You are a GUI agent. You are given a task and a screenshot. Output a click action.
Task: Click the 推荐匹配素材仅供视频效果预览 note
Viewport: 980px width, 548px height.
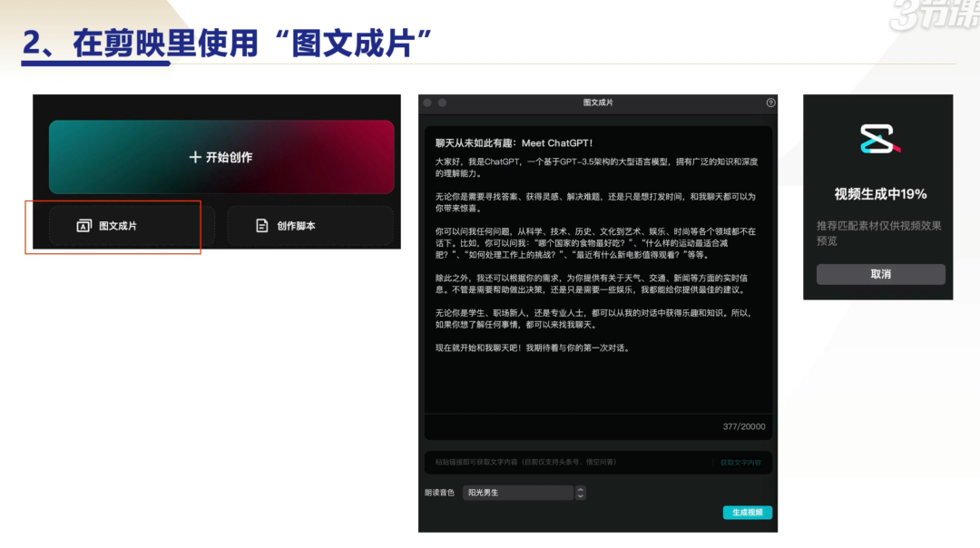coord(878,233)
